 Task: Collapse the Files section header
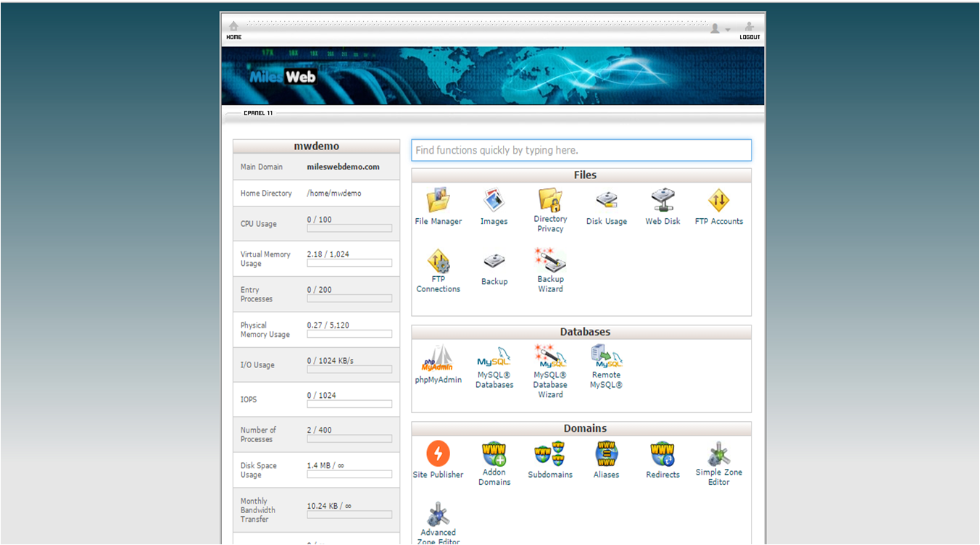pyautogui.click(x=581, y=175)
